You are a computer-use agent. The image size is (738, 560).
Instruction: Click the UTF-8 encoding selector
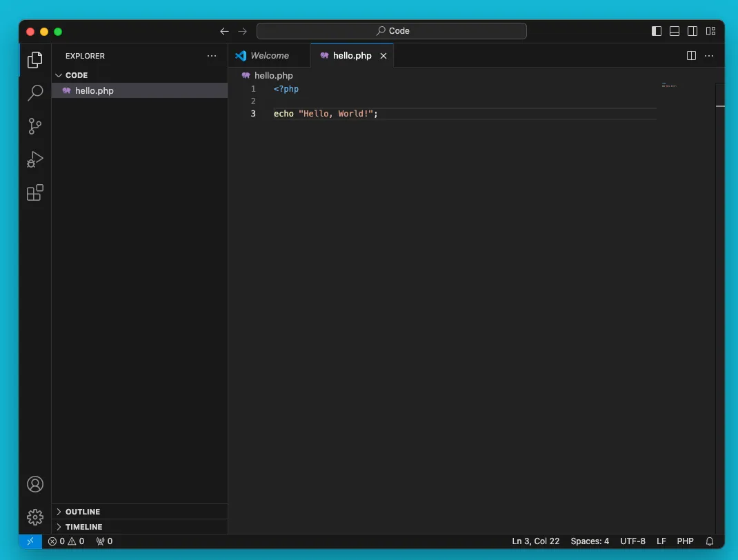point(632,541)
